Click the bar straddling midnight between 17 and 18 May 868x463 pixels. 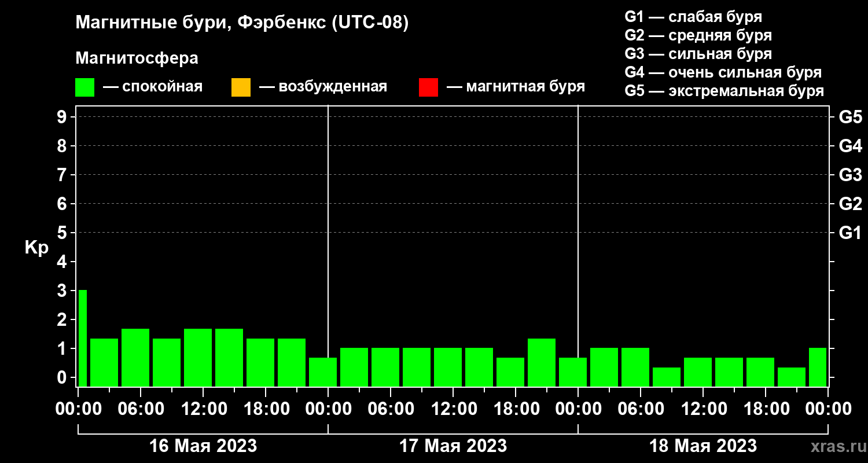[573, 372]
